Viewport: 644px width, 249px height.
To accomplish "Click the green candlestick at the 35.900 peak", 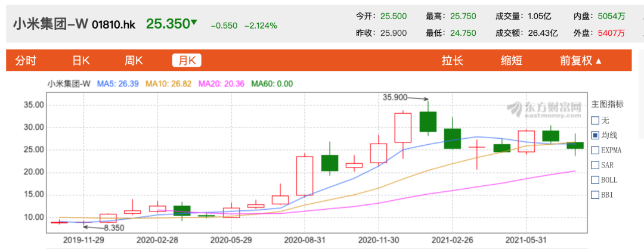I will (428, 122).
